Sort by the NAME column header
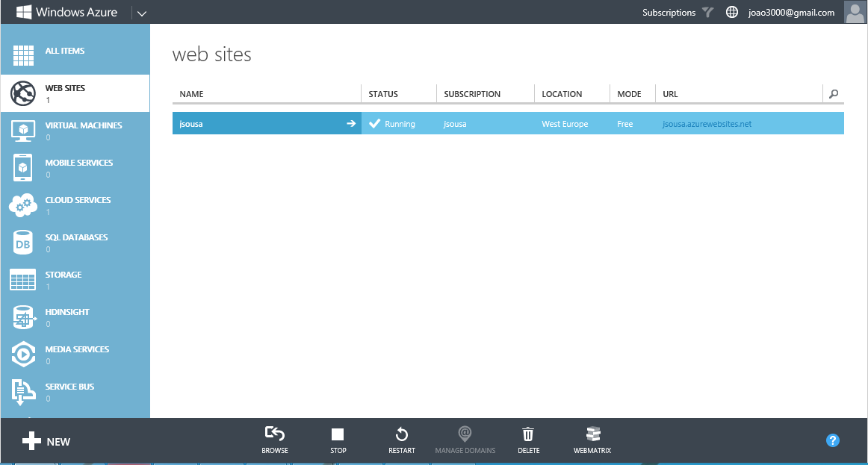This screenshot has width=868, height=465. point(191,94)
